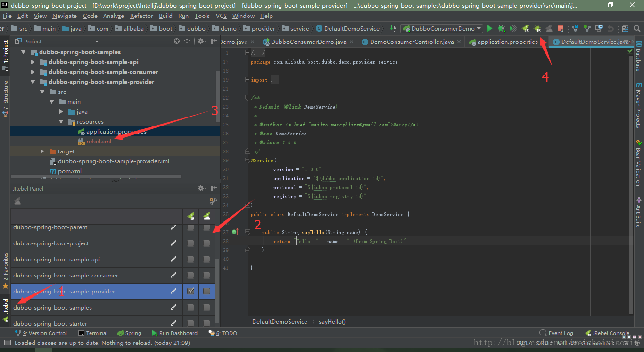The image size is (644, 352).
Task: Click the Debug bug icon in toolbar
Action: click(x=502, y=28)
